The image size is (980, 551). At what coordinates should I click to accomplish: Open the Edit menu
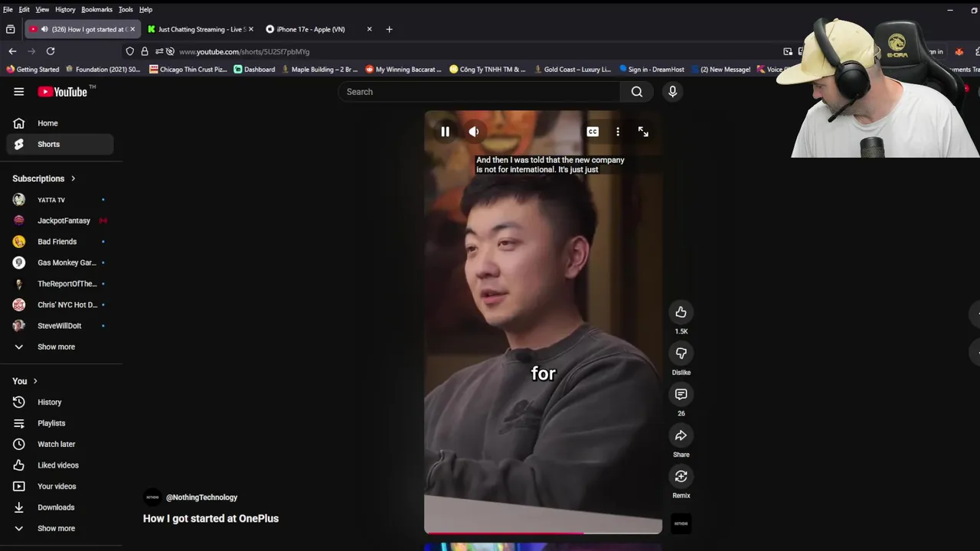[x=24, y=9]
